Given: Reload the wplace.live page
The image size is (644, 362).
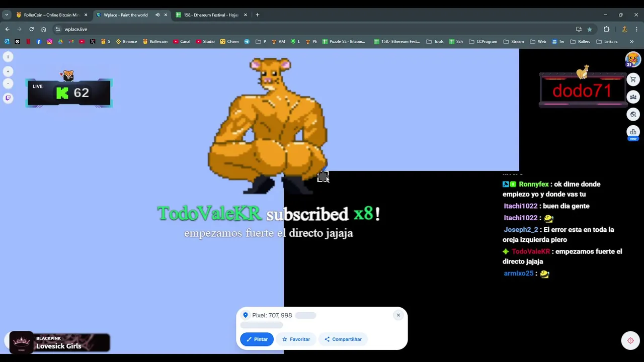Looking at the screenshot, I should tap(31, 29).
